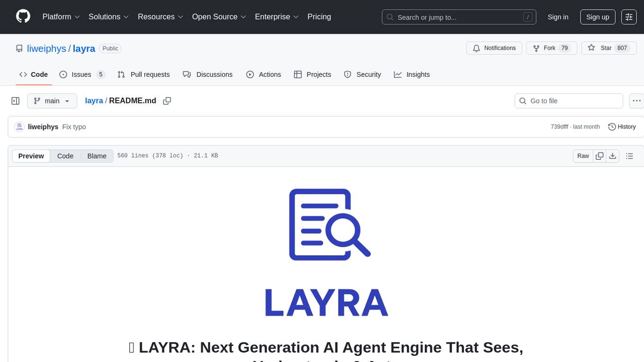Open the layra repository link

84,48
